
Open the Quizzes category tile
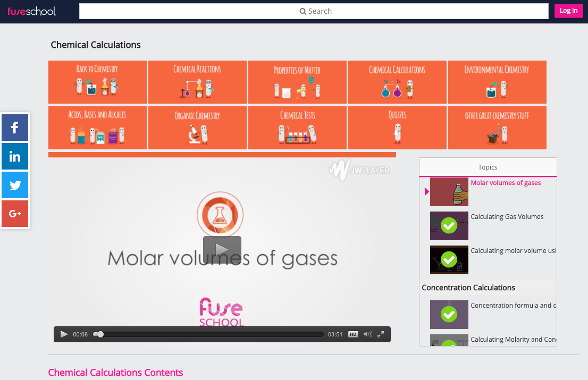[x=397, y=128]
